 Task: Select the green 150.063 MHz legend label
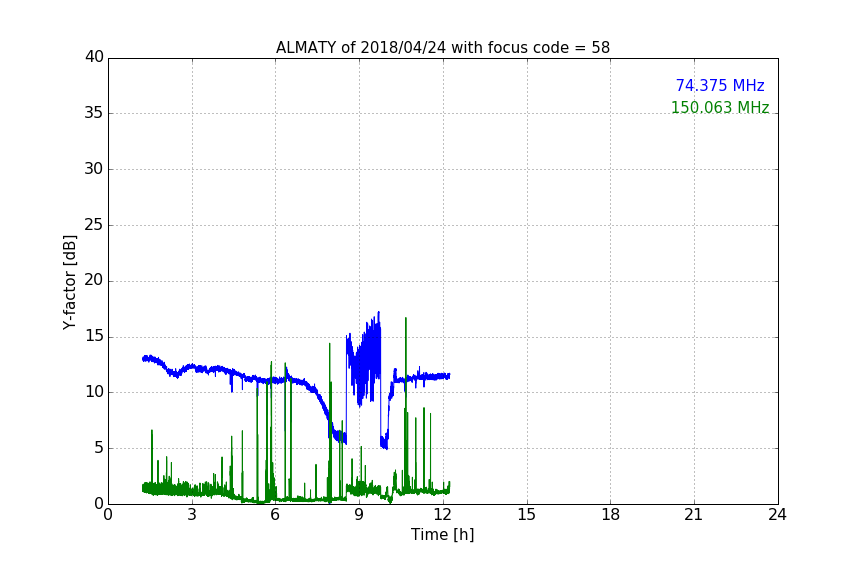point(720,107)
